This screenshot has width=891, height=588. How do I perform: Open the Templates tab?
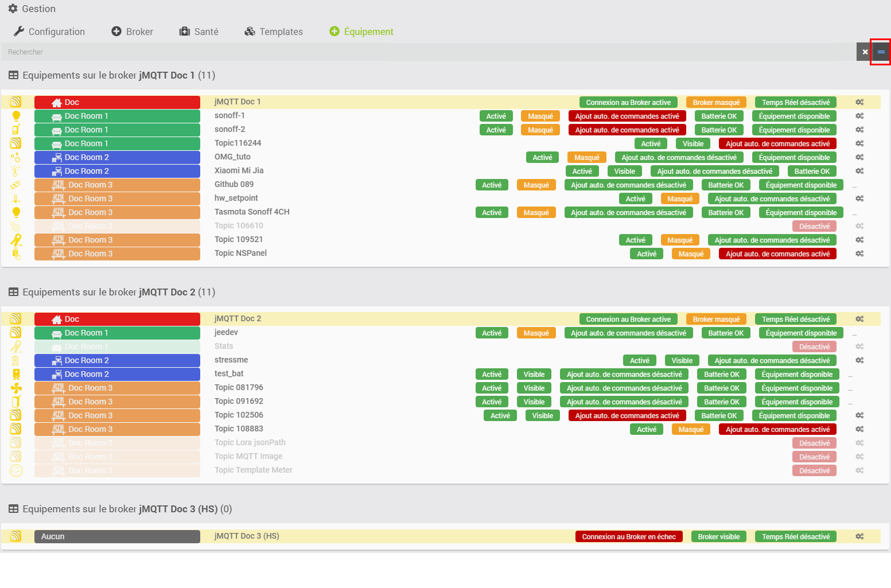pyautogui.click(x=274, y=32)
